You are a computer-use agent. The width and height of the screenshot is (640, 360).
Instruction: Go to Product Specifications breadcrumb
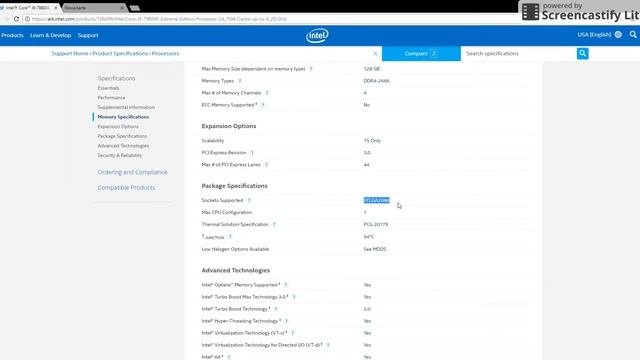coord(120,53)
